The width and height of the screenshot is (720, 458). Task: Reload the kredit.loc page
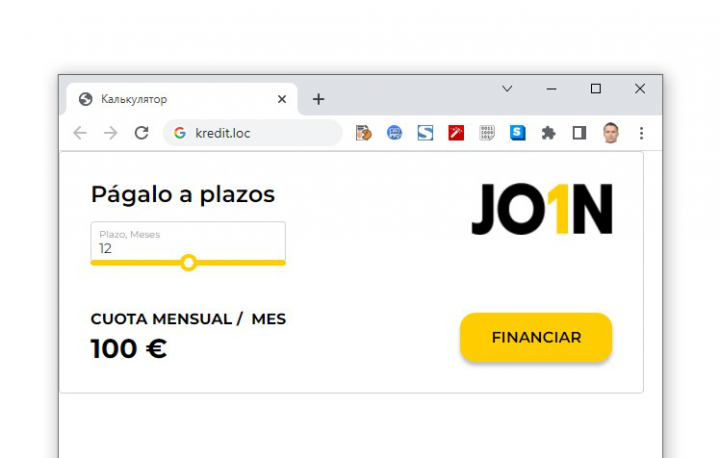click(141, 133)
